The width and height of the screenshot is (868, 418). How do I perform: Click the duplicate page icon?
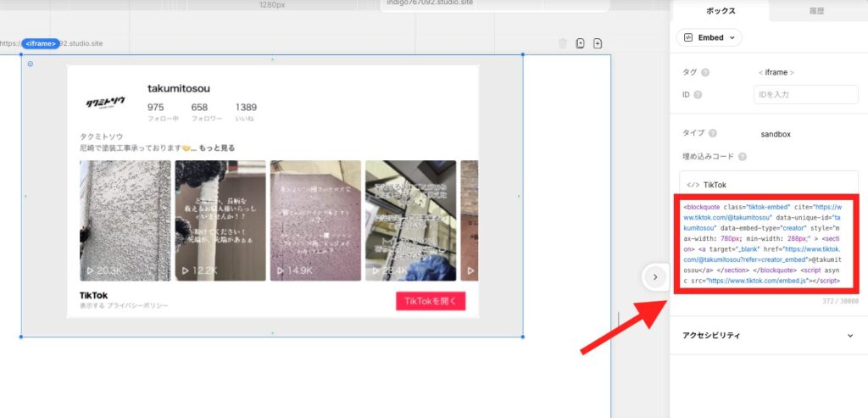pos(580,44)
